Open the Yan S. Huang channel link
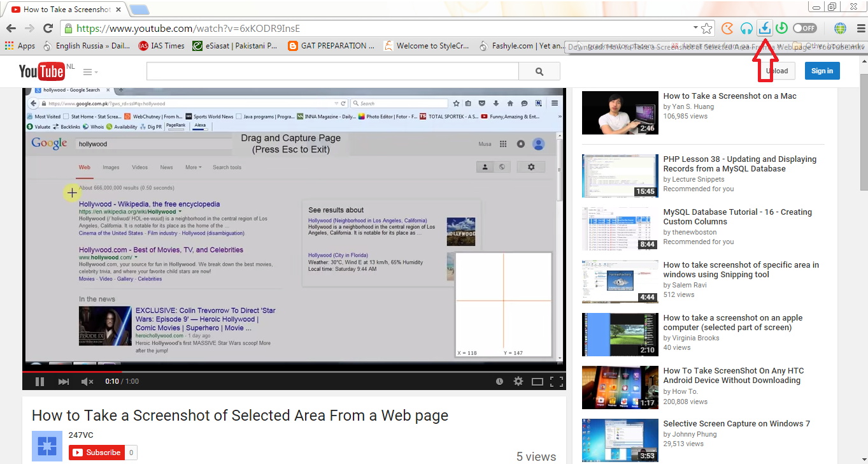This screenshot has width=868, height=464. pos(693,106)
